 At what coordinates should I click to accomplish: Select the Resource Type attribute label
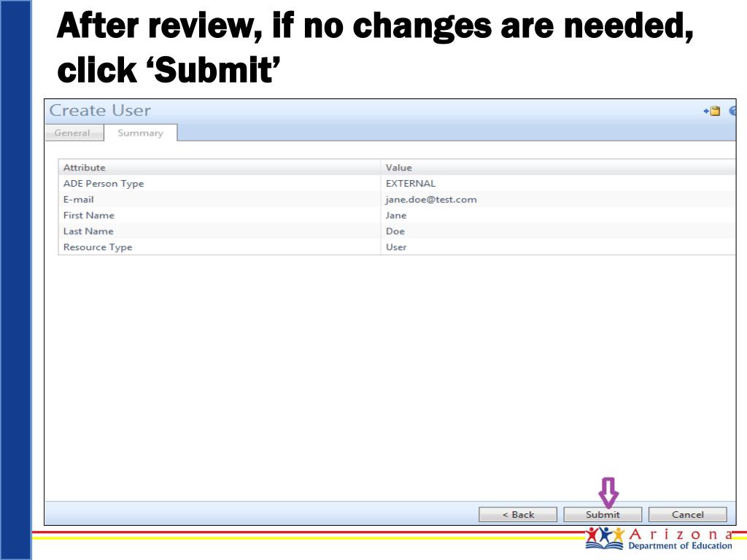(98, 247)
